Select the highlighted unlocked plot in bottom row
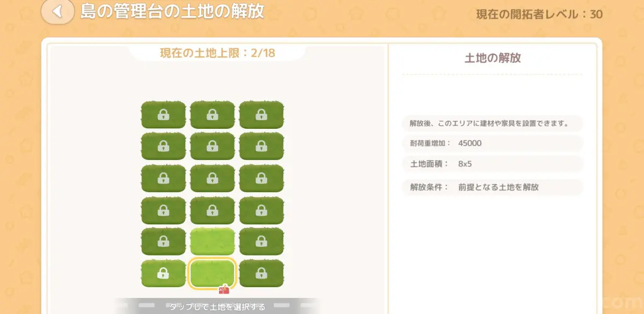This screenshot has width=644, height=314. pyautogui.click(x=213, y=273)
